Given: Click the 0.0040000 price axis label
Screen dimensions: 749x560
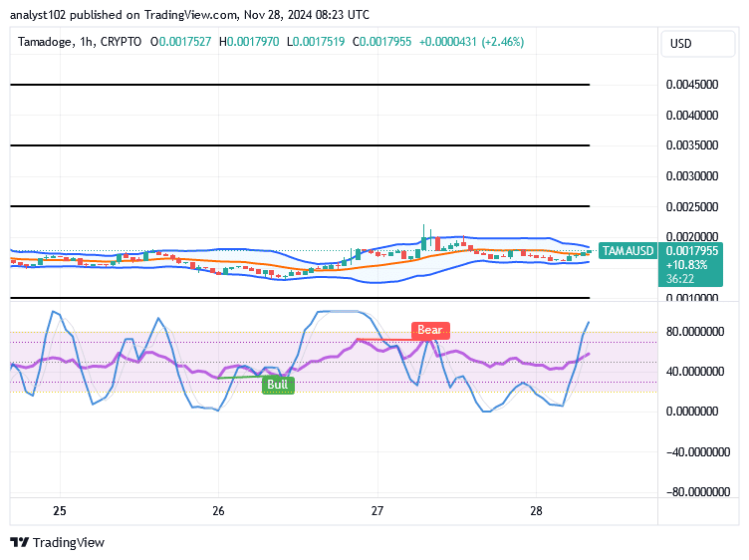Looking at the screenshot, I should (x=692, y=116).
